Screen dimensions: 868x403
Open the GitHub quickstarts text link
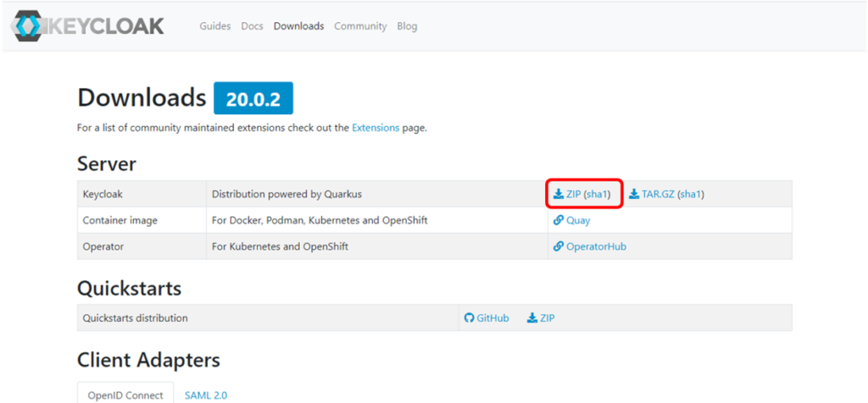(492, 318)
